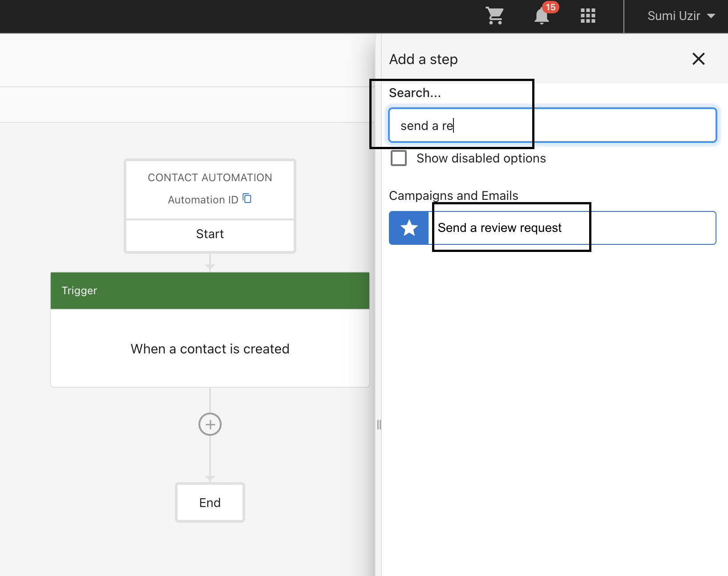Open the When a contact is created trigger
This screenshot has width=728, height=576.
point(210,349)
